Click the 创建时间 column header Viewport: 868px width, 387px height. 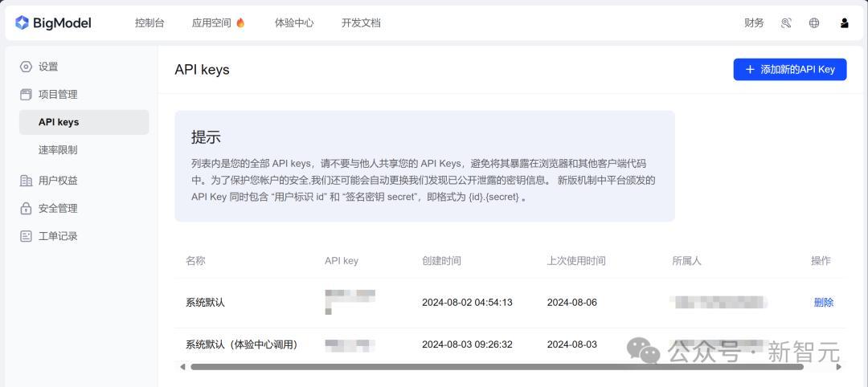pos(441,261)
